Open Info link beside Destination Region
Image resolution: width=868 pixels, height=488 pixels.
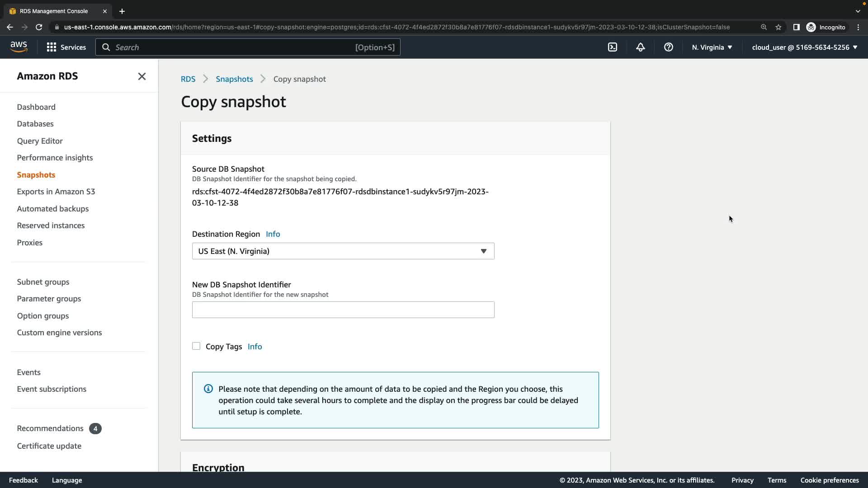(x=273, y=234)
